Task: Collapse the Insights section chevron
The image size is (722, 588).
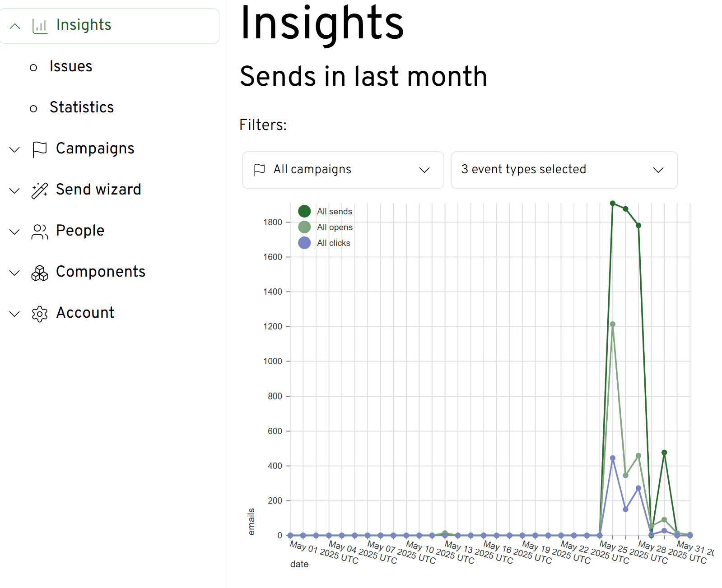Action: click(x=15, y=26)
